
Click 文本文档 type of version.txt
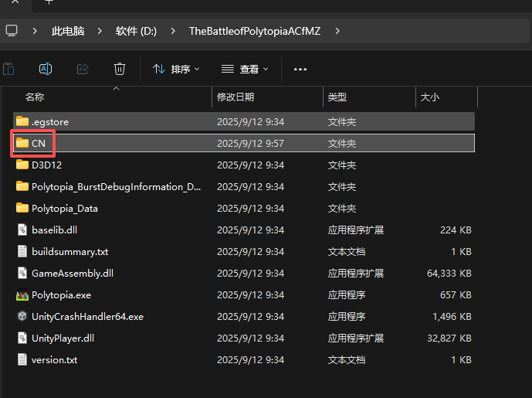tap(347, 360)
